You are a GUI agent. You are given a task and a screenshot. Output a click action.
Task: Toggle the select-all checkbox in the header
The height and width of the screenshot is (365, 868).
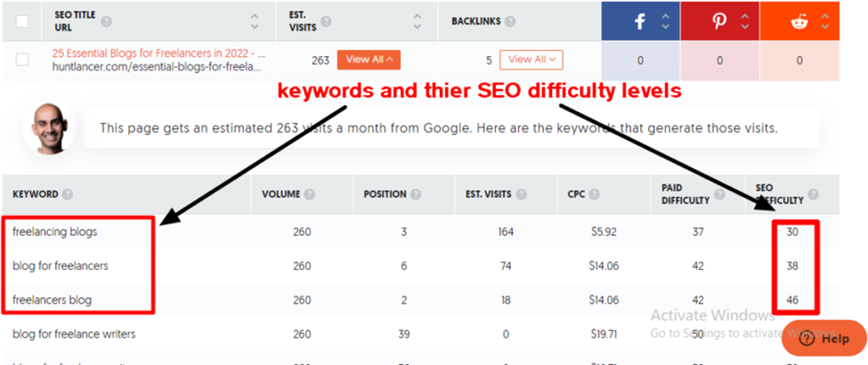(x=22, y=20)
